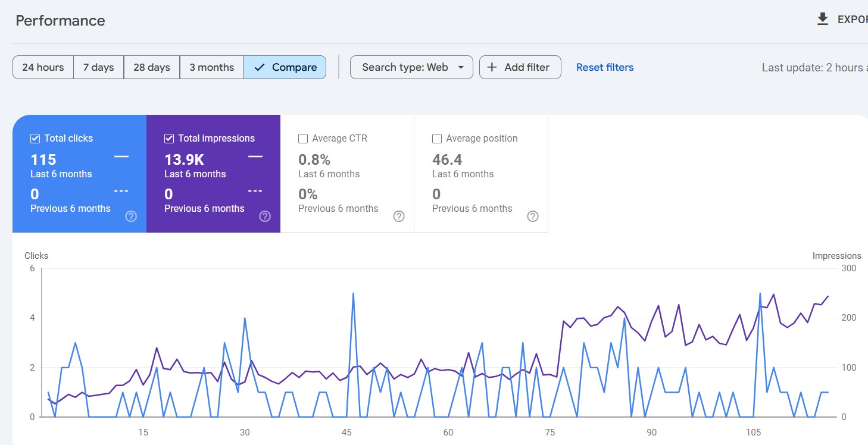
Task: Choose the 3 months date range
Action: pos(211,67)
